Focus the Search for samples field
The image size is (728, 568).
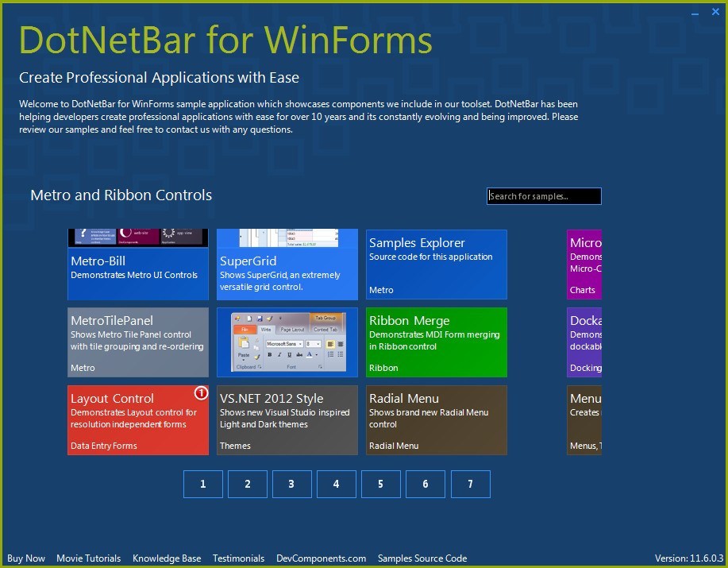click(544, 196)
